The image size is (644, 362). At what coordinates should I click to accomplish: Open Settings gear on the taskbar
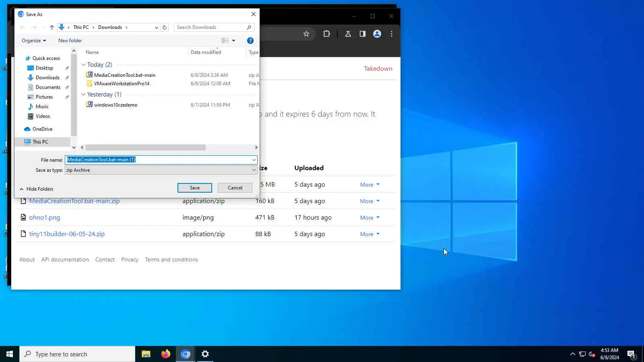[x=205, y=354]
